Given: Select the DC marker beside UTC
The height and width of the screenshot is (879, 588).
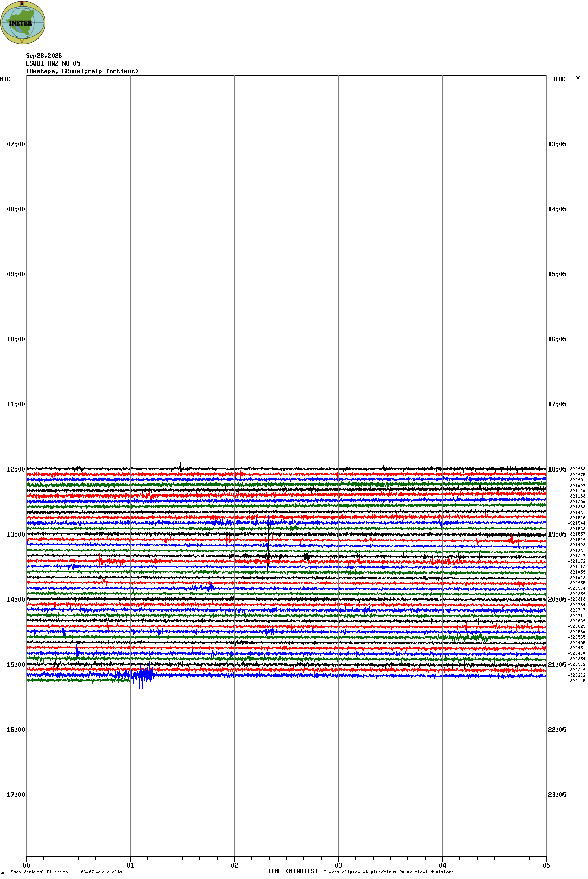Looking at the screenshot, I should [x=578, y=78].
